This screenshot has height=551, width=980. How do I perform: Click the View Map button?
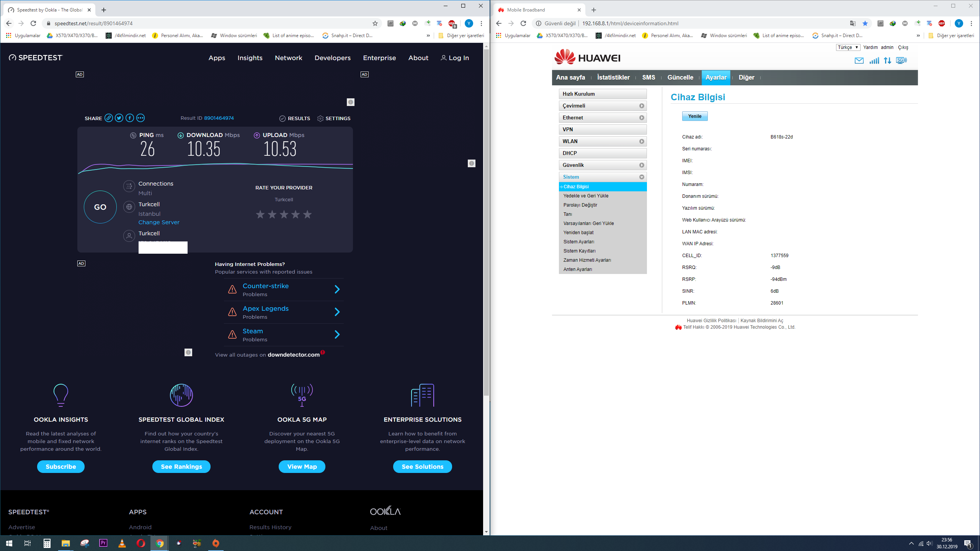(302, 466)
